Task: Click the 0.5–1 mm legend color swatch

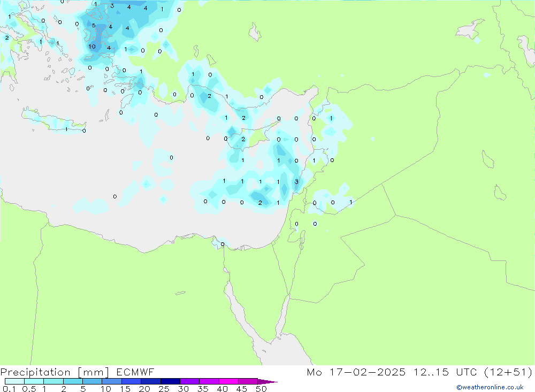Action: click(x=34, y=381)
